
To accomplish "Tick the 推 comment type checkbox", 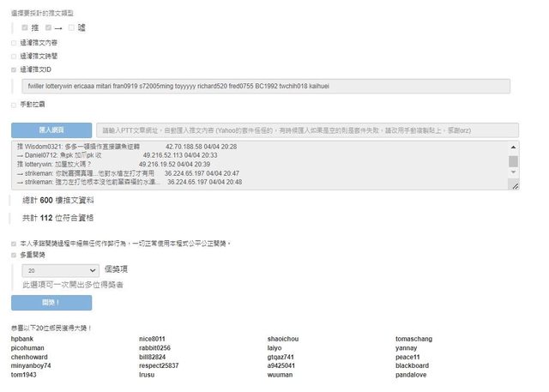I will (26, 28).
